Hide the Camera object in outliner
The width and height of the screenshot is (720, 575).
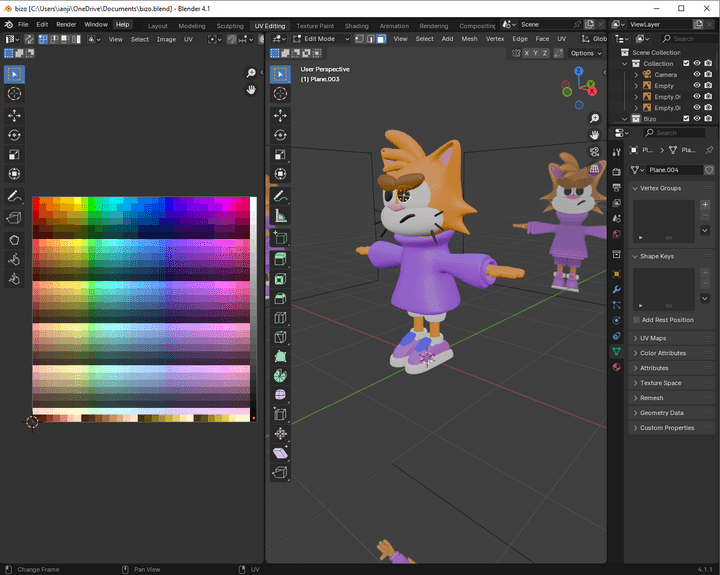pyautogui.click(x=697, y=74)
